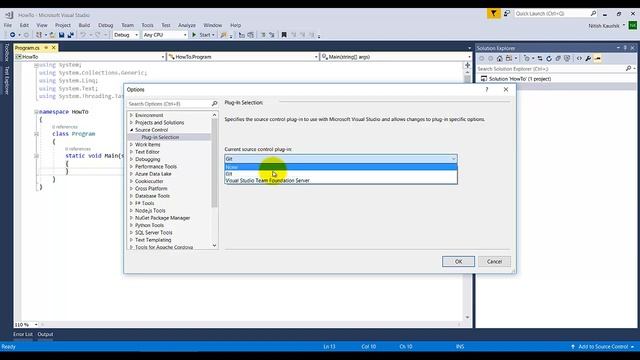Close the Program.cs tab
Image resolution: width=640 pixels, height=360 pixels.
pyautogui.click(x=53, y=48)
